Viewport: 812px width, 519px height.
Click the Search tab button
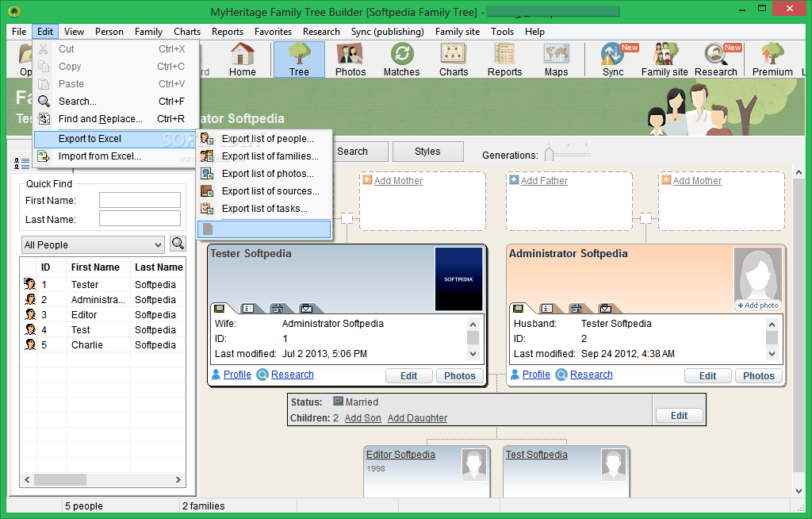pos(353,152)
